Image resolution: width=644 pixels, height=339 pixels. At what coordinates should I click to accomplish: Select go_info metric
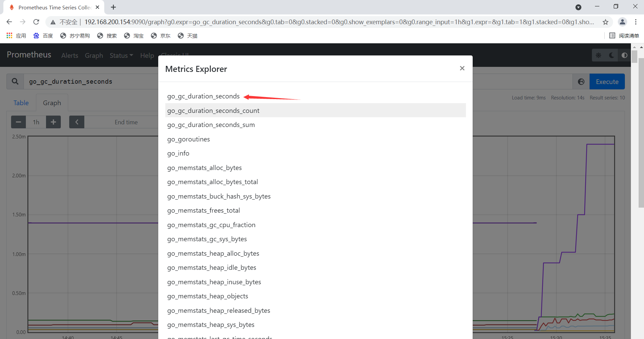click(315, 154)
